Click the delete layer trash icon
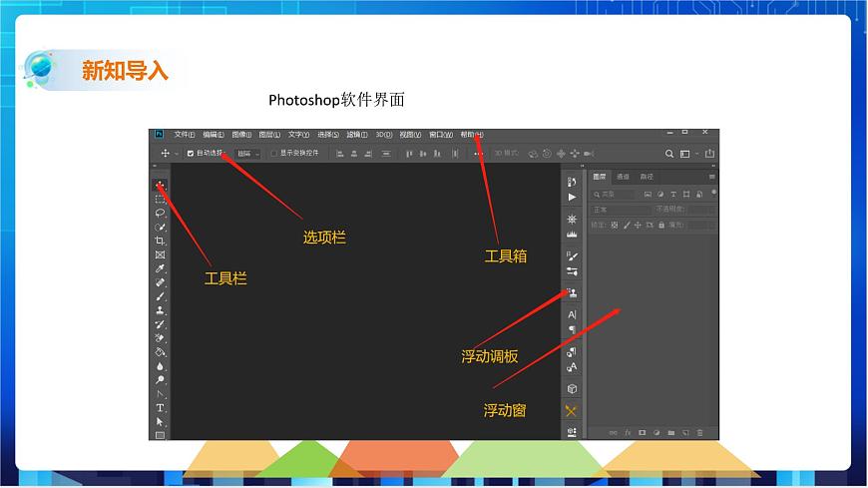Viewport: 868px width, 488px height. tap(699, 433)
